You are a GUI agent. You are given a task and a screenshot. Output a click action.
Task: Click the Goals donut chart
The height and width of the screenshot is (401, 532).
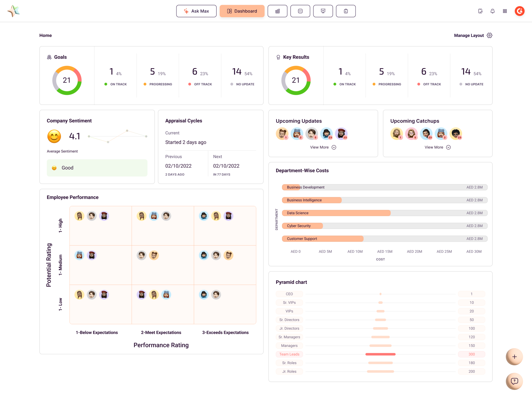click(x=67, y=80)
